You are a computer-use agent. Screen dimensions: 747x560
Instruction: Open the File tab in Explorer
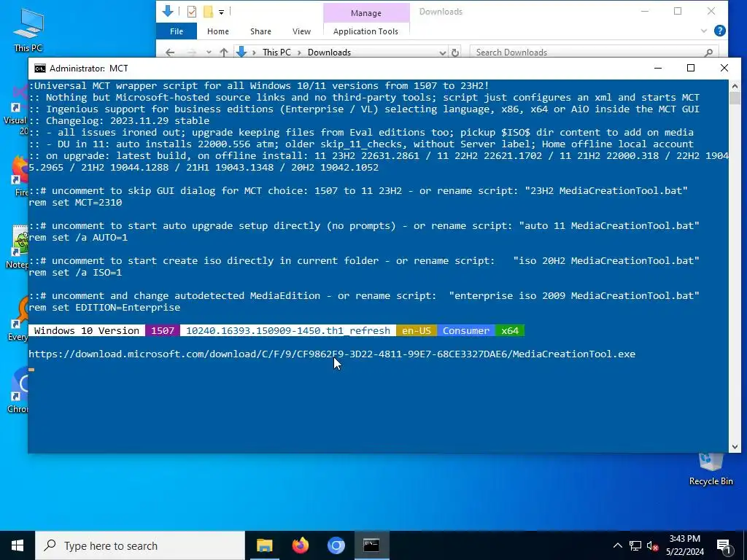(177, 31)
